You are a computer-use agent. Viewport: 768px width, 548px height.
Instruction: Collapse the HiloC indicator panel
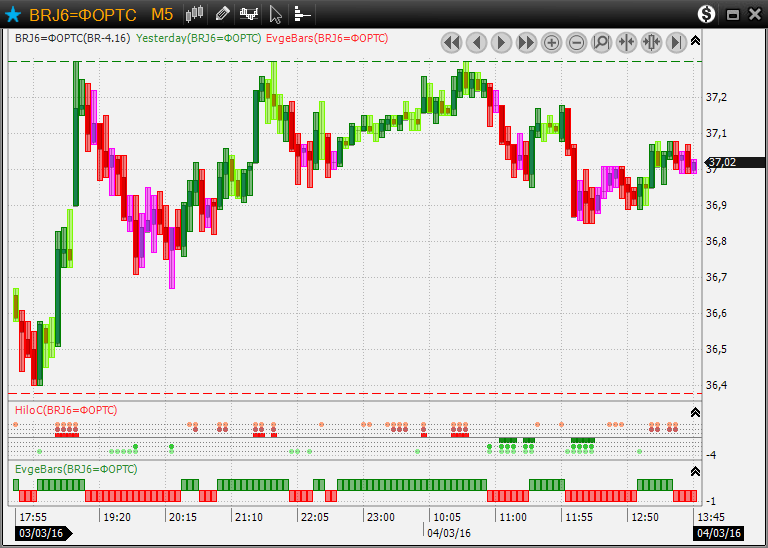696,411
